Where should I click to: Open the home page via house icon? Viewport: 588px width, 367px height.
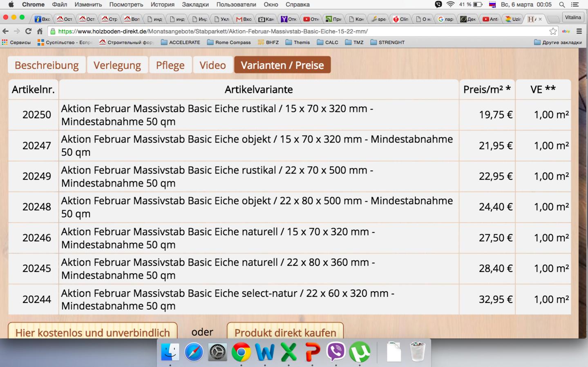(40, 31)
